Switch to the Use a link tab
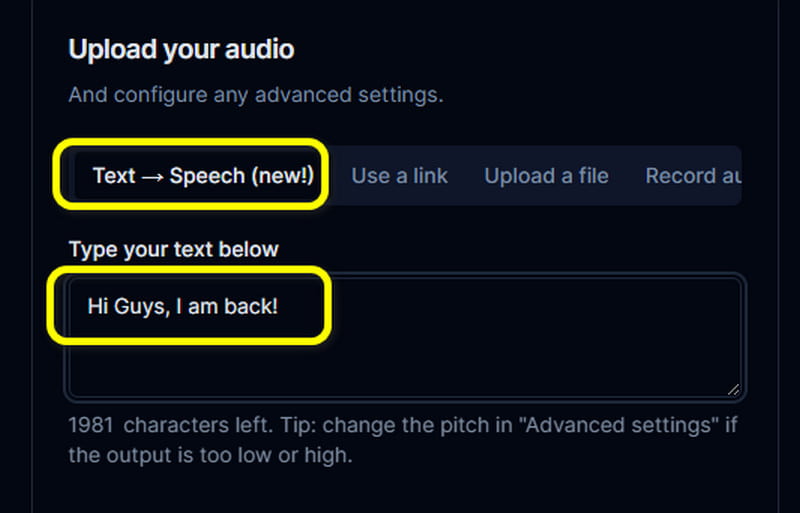This screenshot has width=800, height=513. click(x=399, y=176)
